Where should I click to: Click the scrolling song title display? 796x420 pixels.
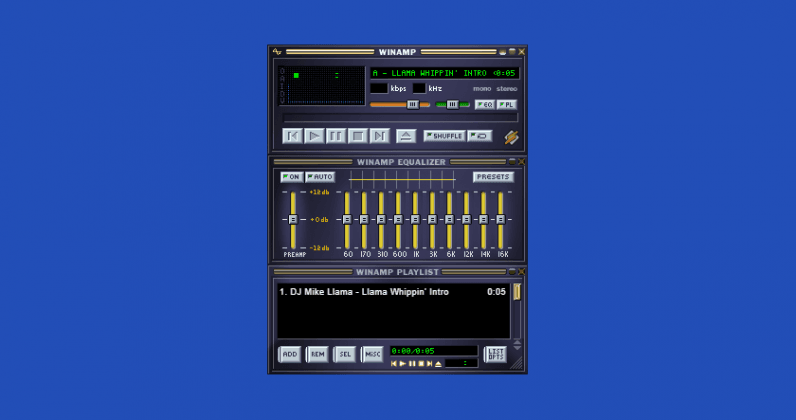[x=444, y=73]
